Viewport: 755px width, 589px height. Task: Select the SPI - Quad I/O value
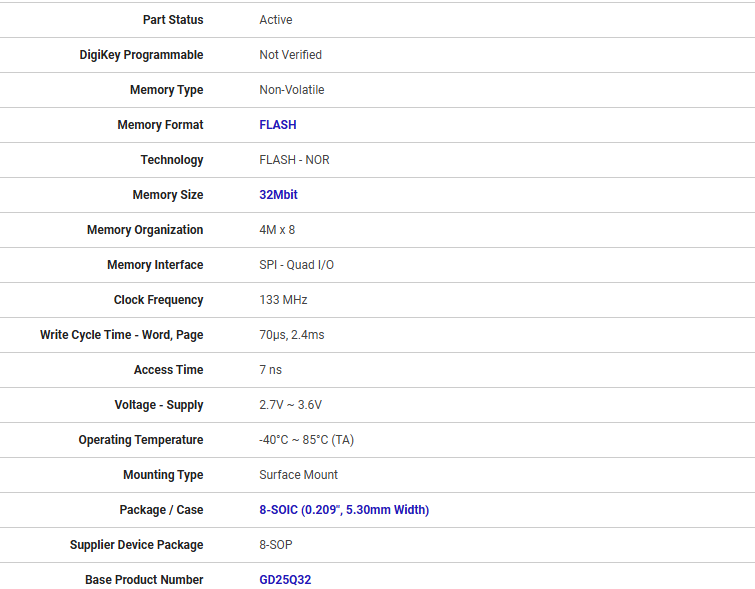coord(296,265)
